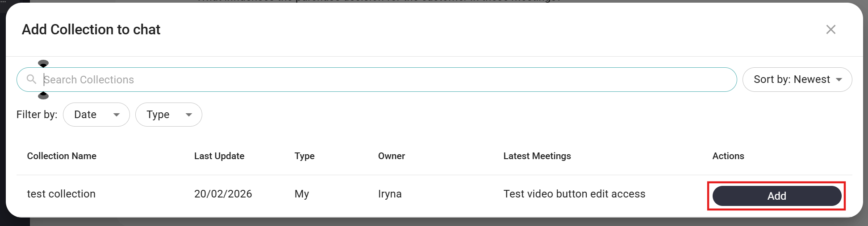This screenshot has width=868, height=226.
Task: Open the Sort by: Newest dropdown
Action: pyautogui.click(x=797, y=80)
